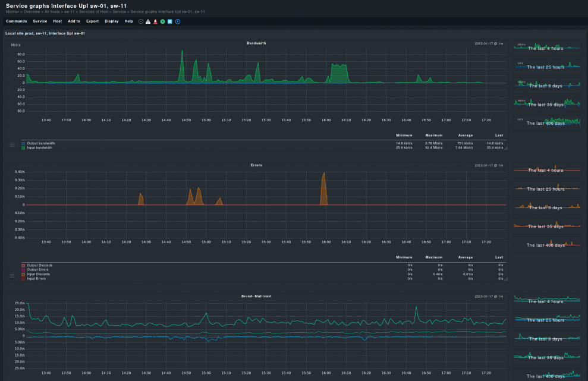Screen dimensions: 588x381
Task: Open the Export menu
Action: click(92, 21)
